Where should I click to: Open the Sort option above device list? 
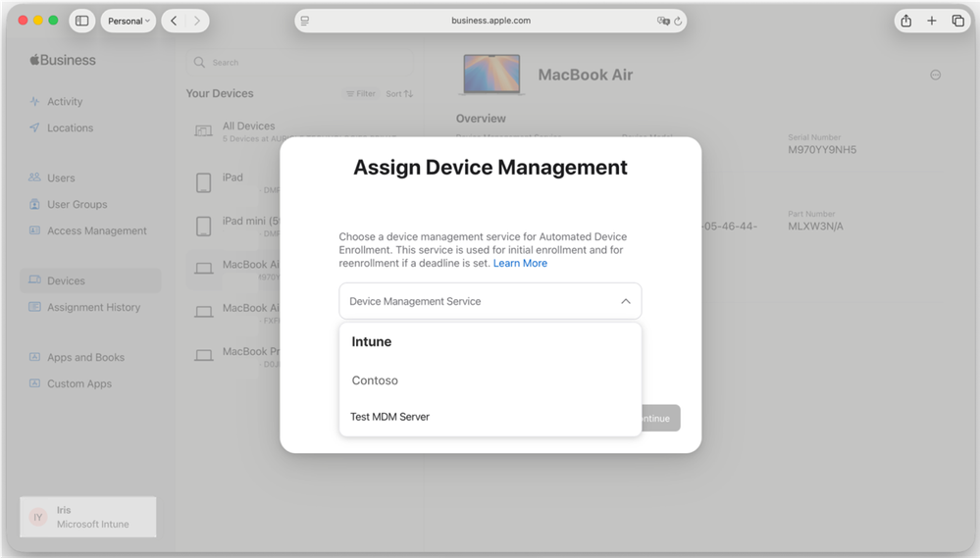click(x=399, y=94)
